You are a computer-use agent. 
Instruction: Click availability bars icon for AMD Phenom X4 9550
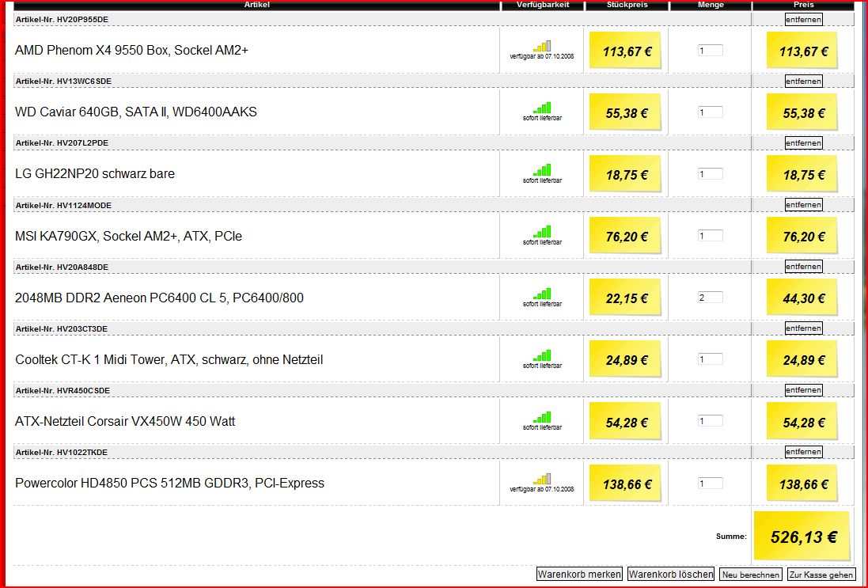542,46
